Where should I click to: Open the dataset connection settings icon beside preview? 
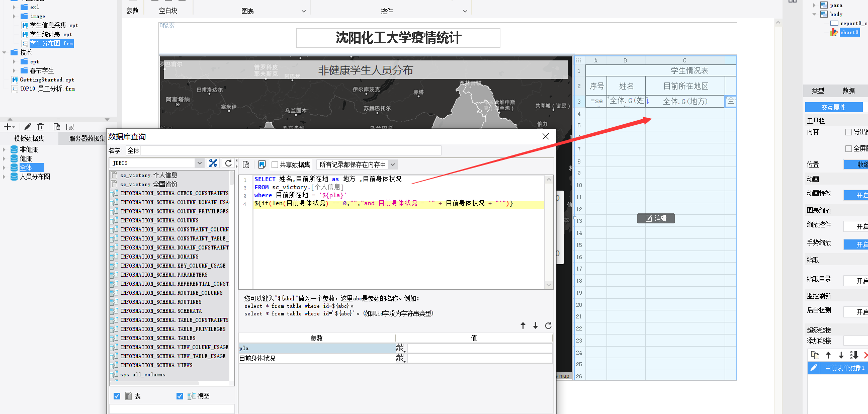coord(70,127)
